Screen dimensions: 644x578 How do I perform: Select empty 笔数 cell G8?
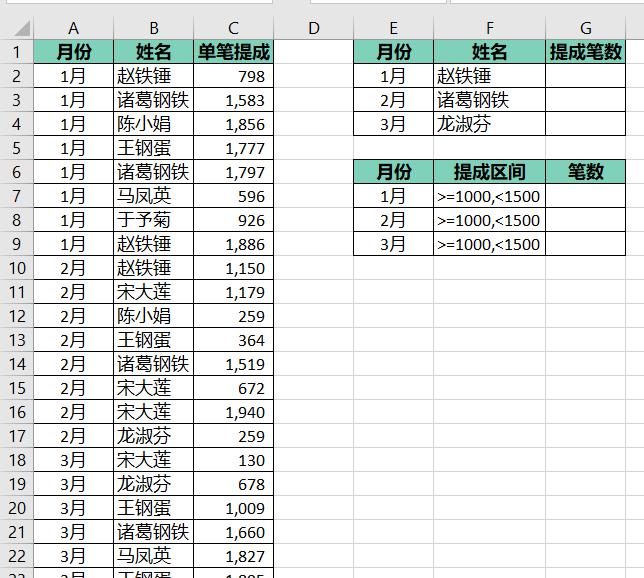[585, 220]
